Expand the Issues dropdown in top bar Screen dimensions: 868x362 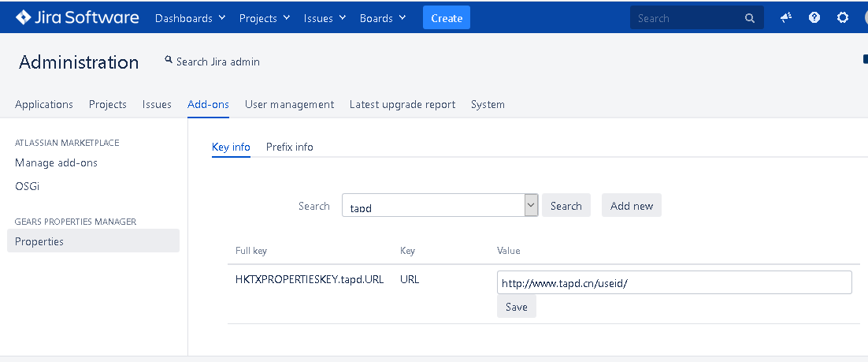(x=325, y=18)
